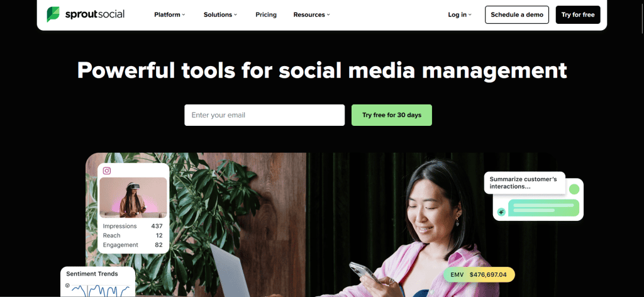Click the Summarize customer's interactions bubble
Image resolution: width=644 pixels, height=297 pixels.
click(x=525, y=183)
